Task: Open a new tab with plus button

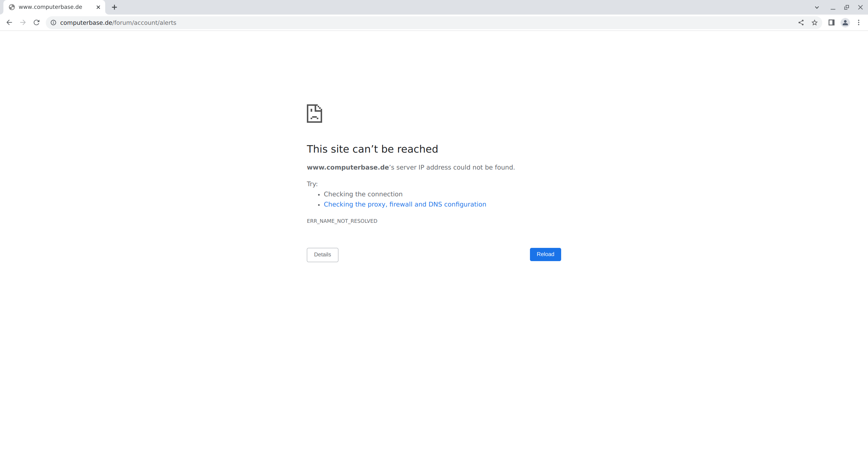Action: click(114, 7)
